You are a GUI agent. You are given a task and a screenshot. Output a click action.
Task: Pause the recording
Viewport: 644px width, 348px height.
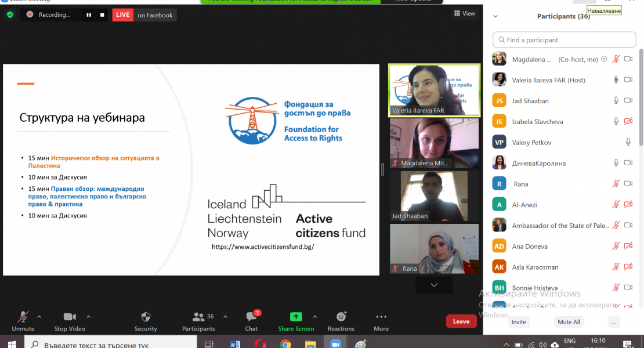89,14
